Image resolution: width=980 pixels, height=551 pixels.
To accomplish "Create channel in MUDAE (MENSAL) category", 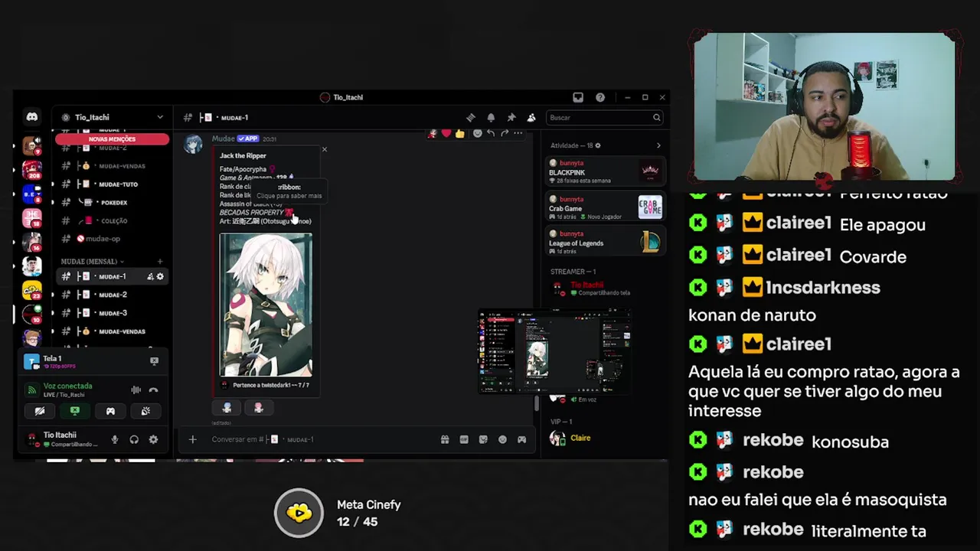I will coord(160,262).
